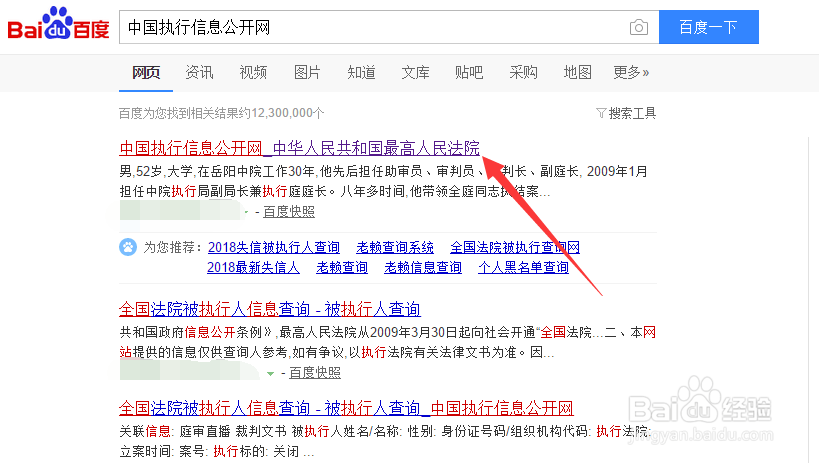
Task: Click suggestion 全国法院被执行查询网
Action: (515, 247)
